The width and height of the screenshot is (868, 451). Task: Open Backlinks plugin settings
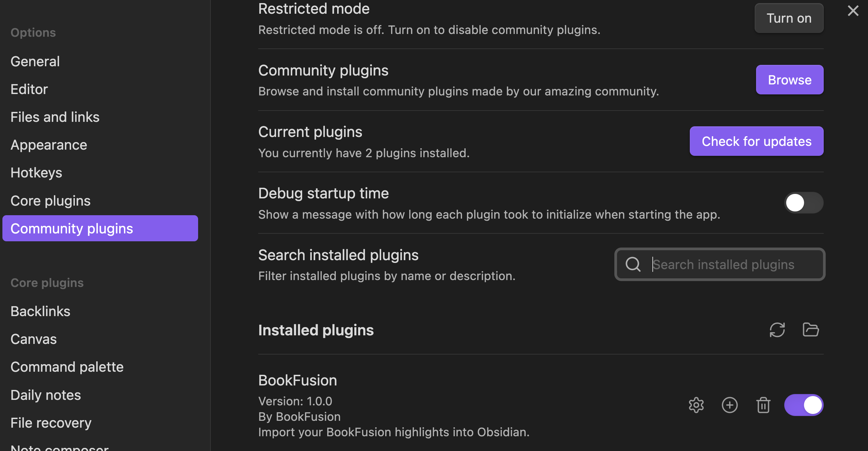pos(100,311)
